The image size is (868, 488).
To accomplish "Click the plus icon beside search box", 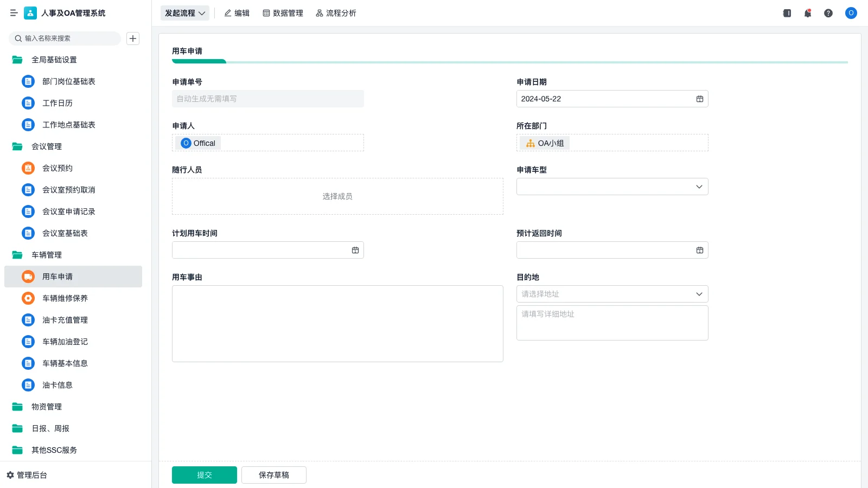I will 133,38.
